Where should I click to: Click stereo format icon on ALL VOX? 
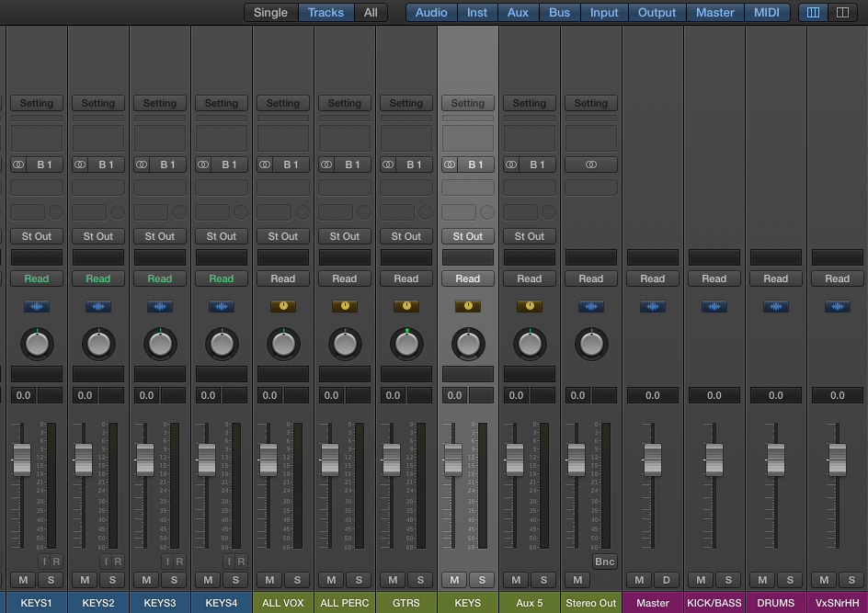pyautogui.click(x=265, y=165)
